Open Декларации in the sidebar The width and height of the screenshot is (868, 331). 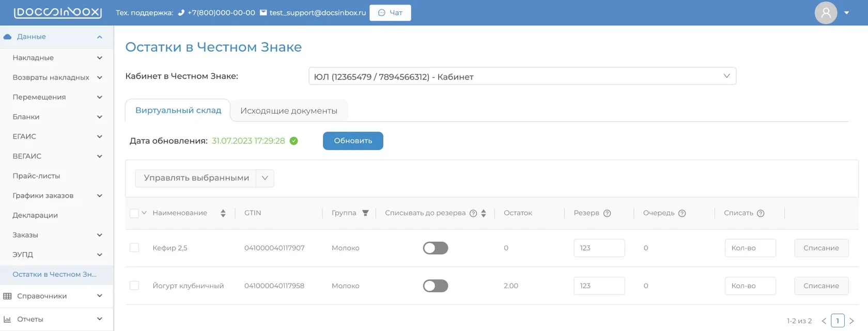pos(35,215)
